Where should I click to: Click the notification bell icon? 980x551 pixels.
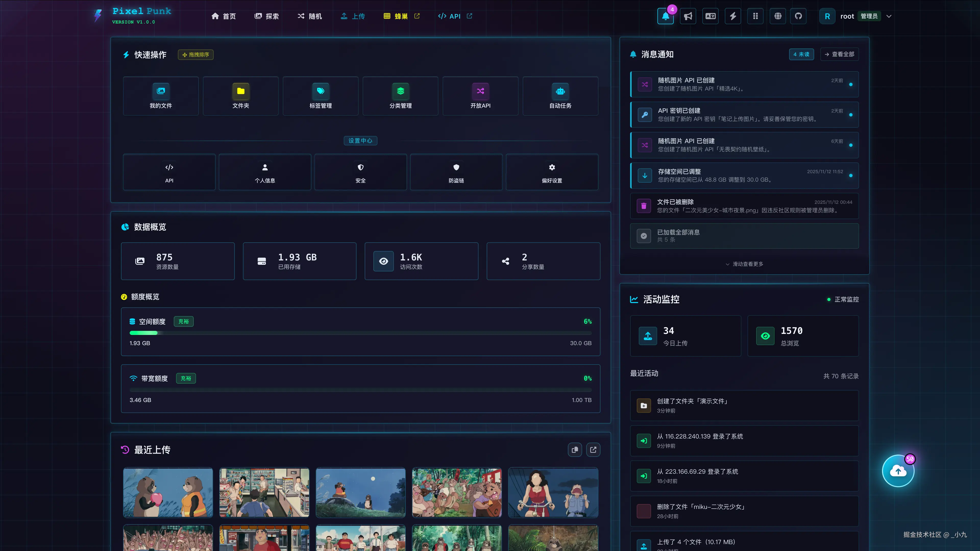[x=665, y=16]
